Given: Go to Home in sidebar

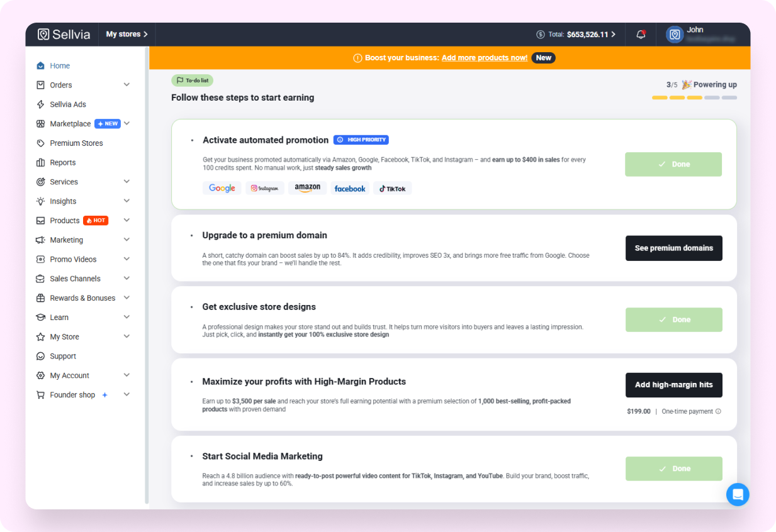Looking at the screenshot, I should 60,66.
